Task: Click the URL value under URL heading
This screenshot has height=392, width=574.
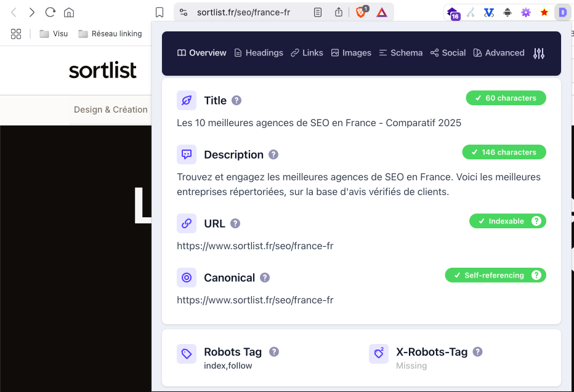Action: coord(255,246)
